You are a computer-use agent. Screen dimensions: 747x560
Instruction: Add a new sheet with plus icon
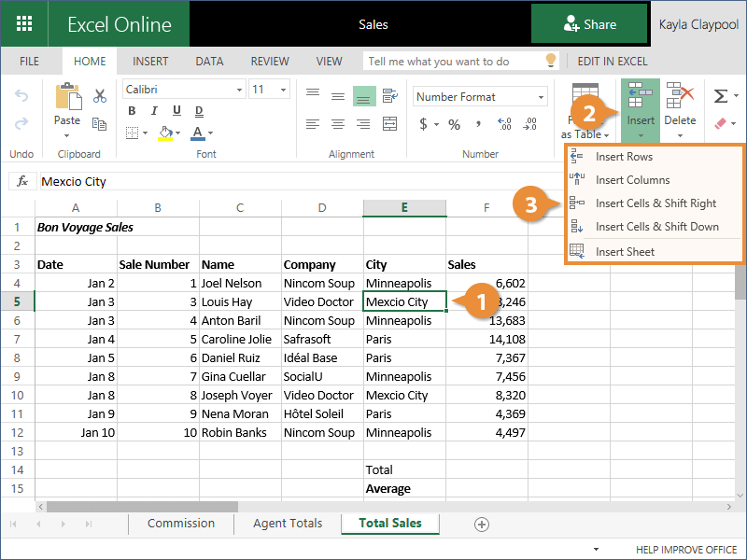482,525
